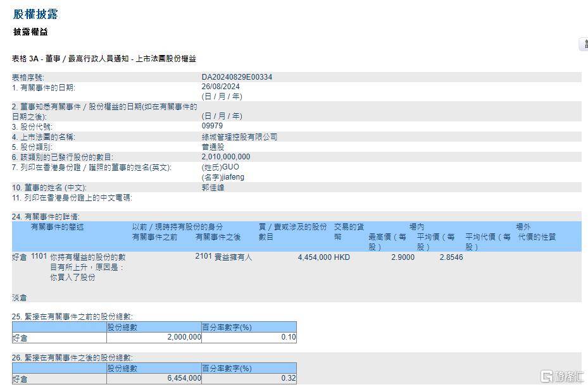Select average price value 2.8546
Screen dimensions: 588x387
[x=451, y=257]
